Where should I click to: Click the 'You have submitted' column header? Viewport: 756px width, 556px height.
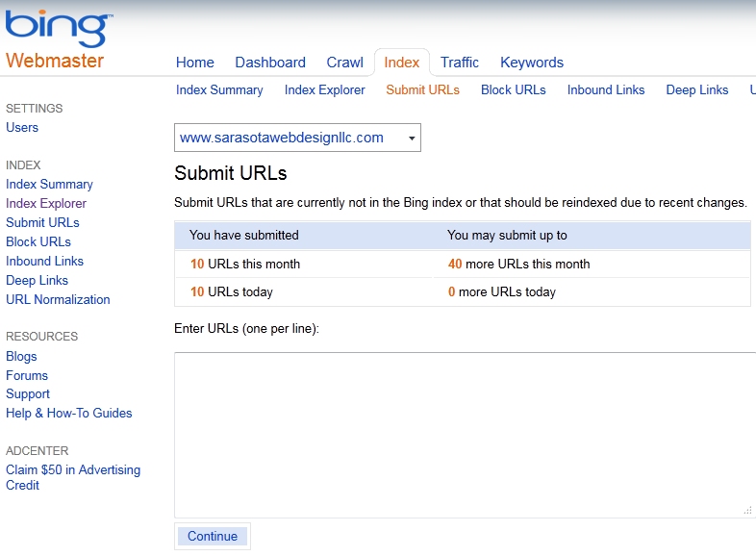pos(244,236)
